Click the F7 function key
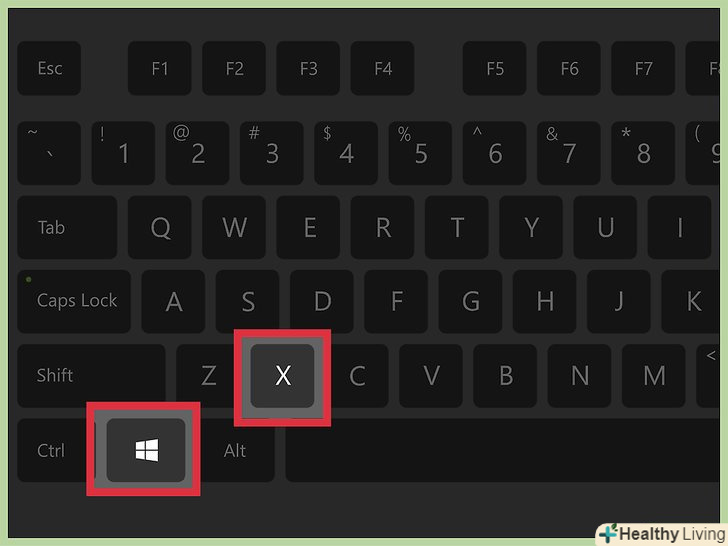The width and height of the screenshot is (728, 546). pyautogui.click(x=643, y=68)
